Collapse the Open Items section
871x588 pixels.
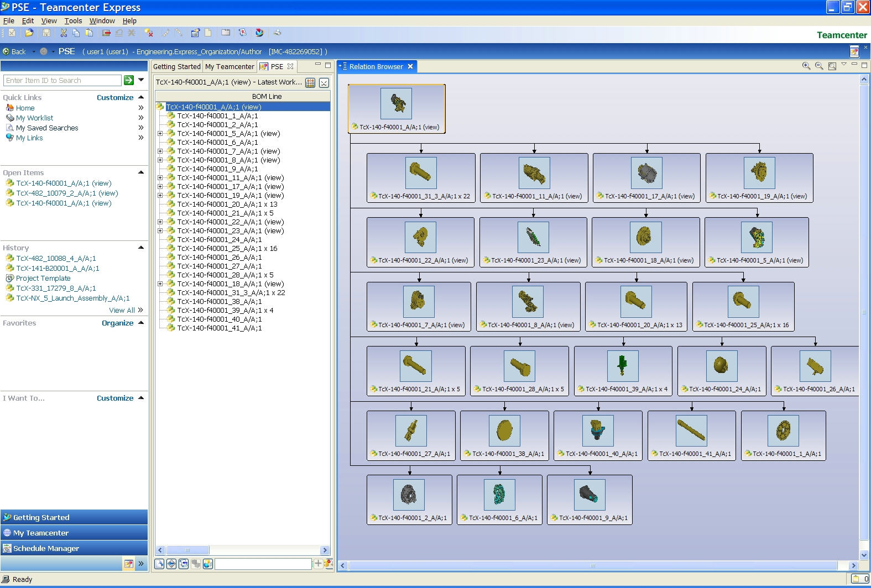coord(141,172)
